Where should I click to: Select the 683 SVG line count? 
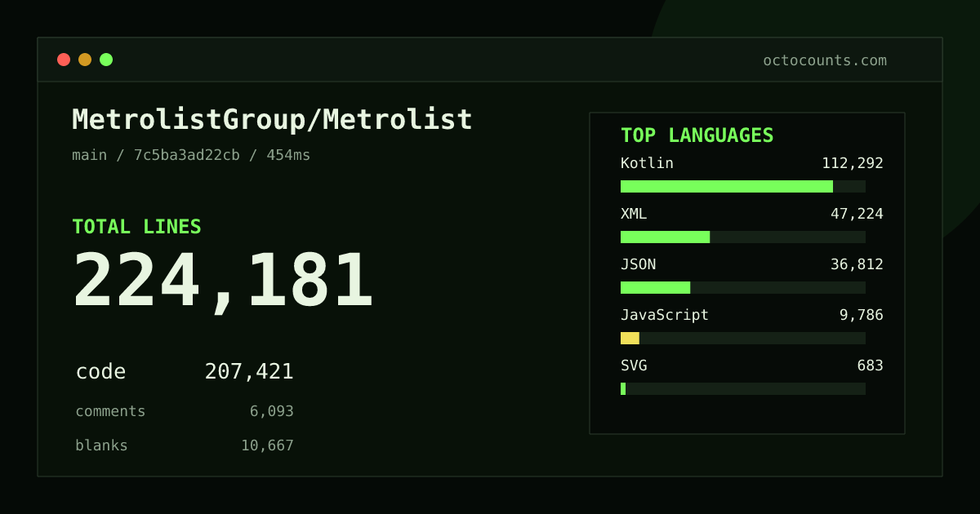click(870, 366)
